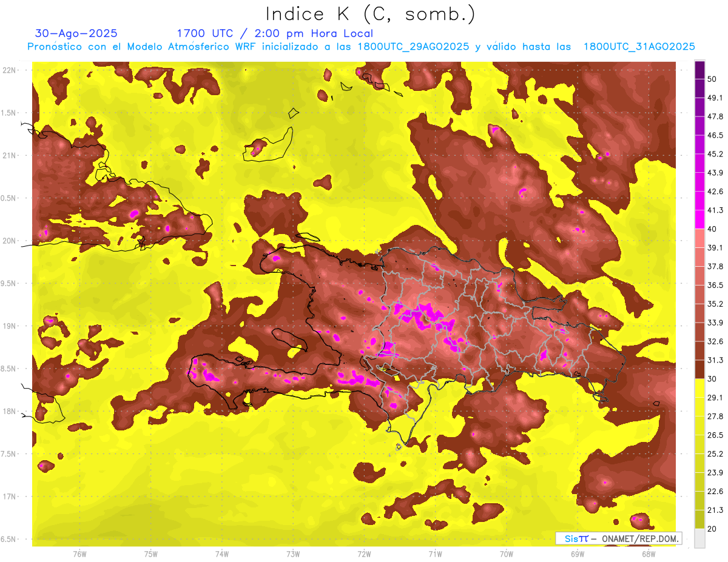Screen dimensions: 728x562
Task: Click the legend value "30"
Action: click(x=712, y=379)
